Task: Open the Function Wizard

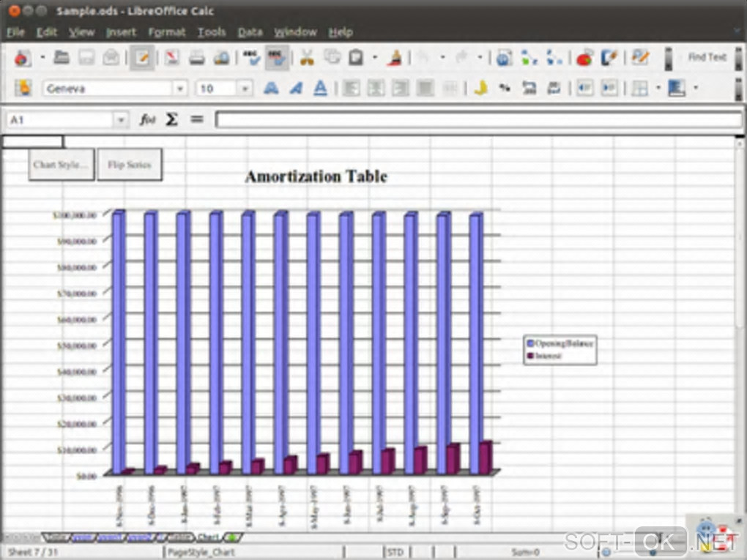Action: point(148,119)
